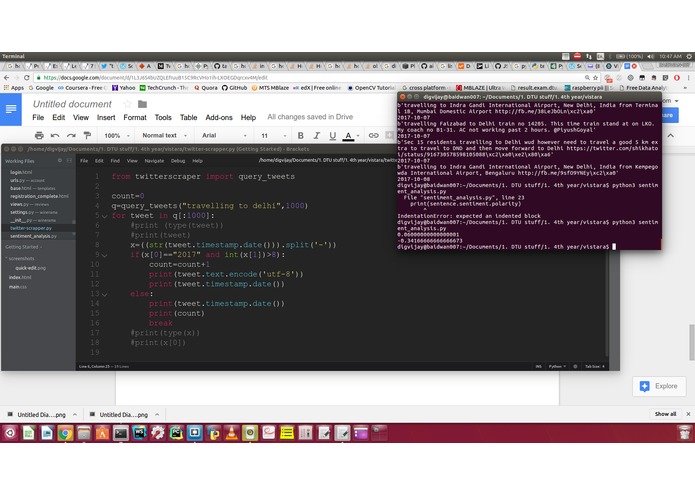Open the OpenCV Tutorial bookmark

click(x=371, y=88)
